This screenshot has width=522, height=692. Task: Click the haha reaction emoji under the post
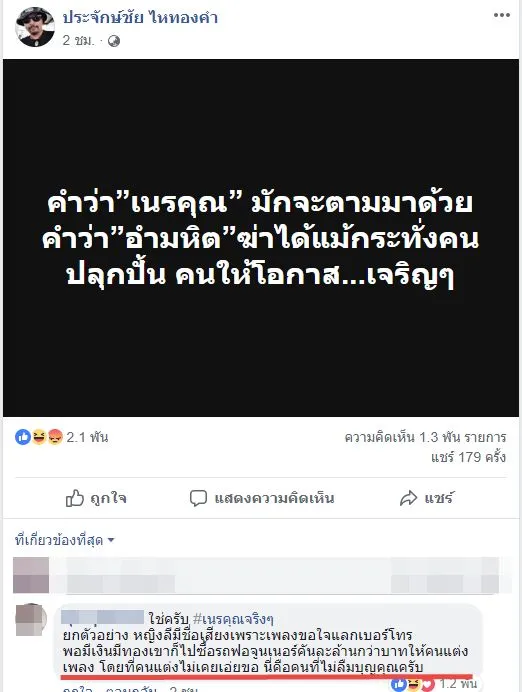pyautogui.click(x=39, y=437)
